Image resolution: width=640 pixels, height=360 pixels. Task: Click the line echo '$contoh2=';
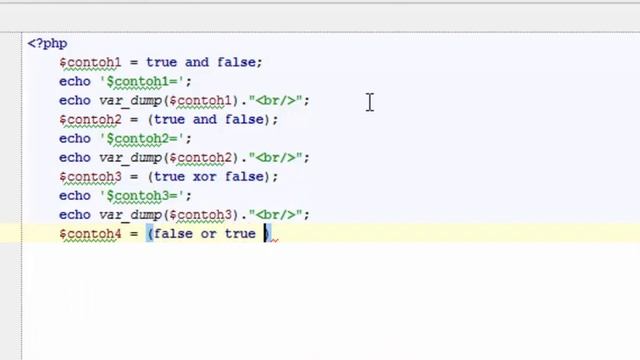[125, 139]
